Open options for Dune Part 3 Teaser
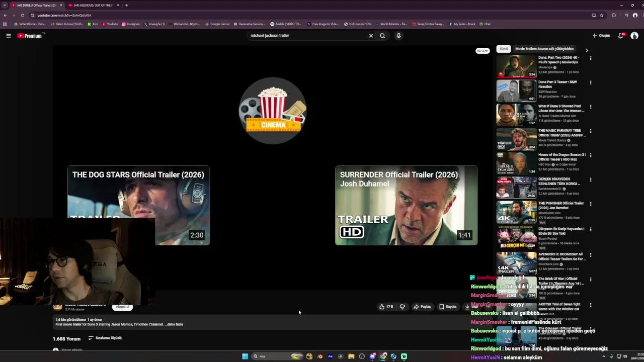644x362 pixels. point(591,82)
